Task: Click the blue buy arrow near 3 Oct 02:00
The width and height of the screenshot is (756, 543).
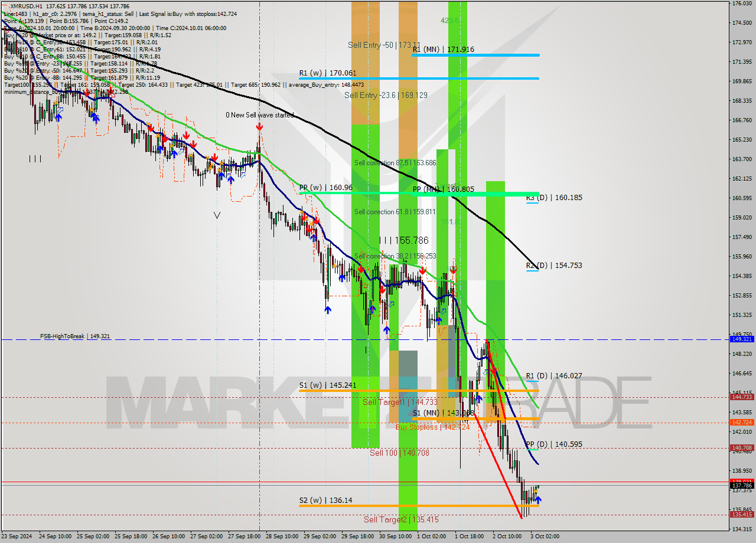Action: click(x=537, y=500)
